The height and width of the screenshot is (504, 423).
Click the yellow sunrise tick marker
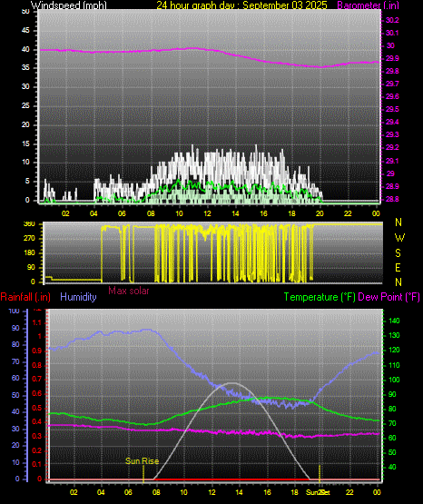coord(143,474)
